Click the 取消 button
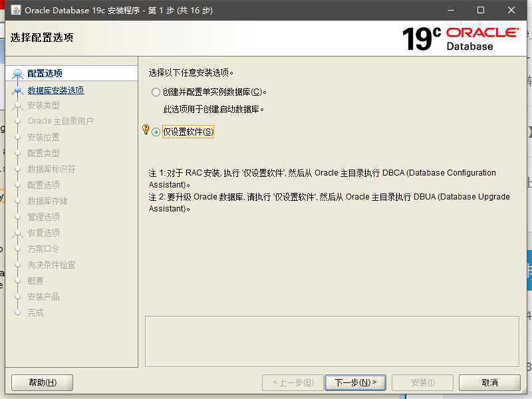 pyautogui.click(x=489, y=383)
